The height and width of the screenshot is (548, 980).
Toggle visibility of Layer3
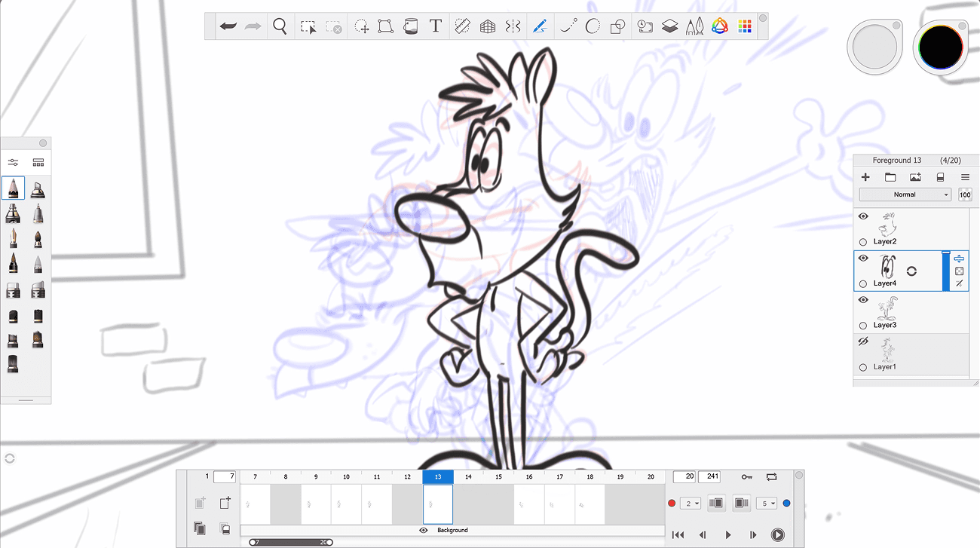(864, 300)
